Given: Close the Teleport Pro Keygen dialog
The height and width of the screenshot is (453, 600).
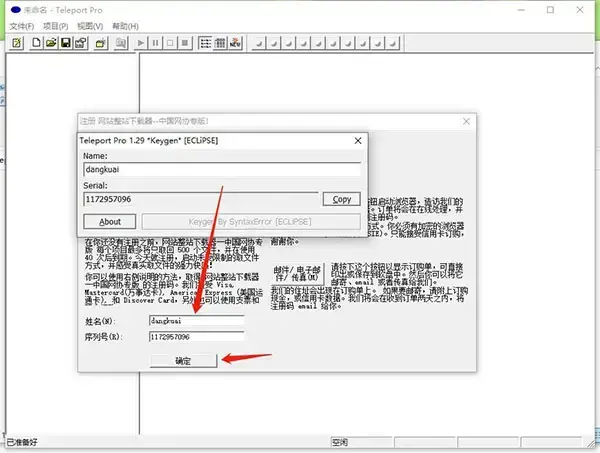Looking at the screenshot, I should coord(358,140).
